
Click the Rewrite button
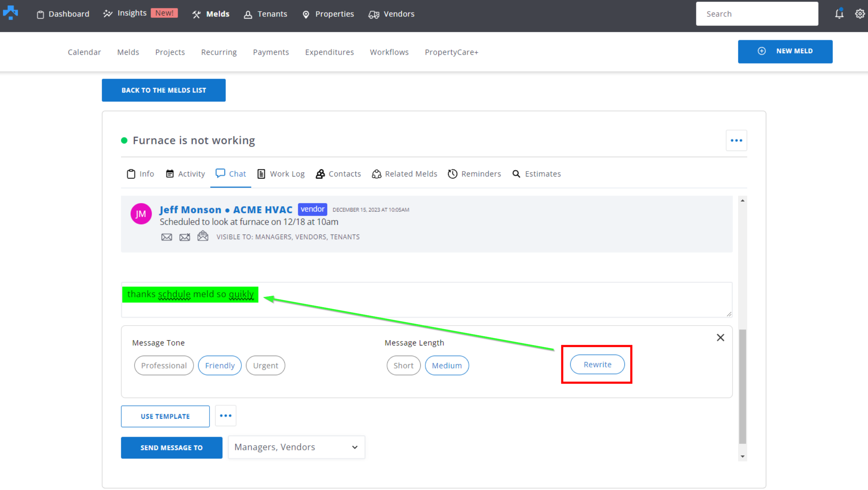coord(597,364)
